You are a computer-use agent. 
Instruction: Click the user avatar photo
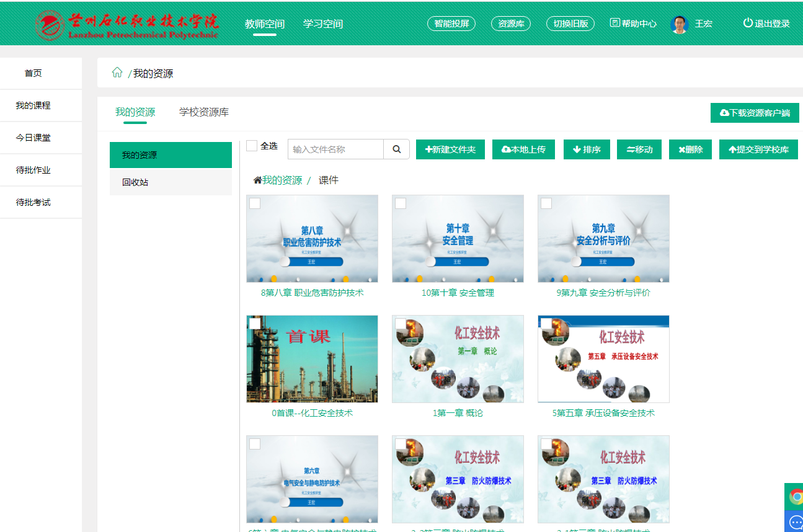(x=680, y=24)
